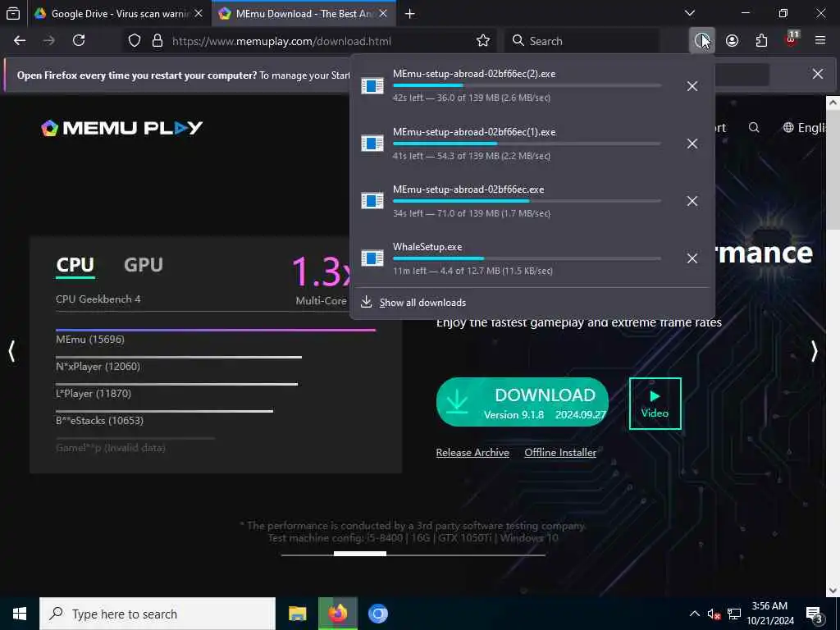Switch to the GPU benchmark tab
This screenshot has height=630, width=840.
coord(143,265)
